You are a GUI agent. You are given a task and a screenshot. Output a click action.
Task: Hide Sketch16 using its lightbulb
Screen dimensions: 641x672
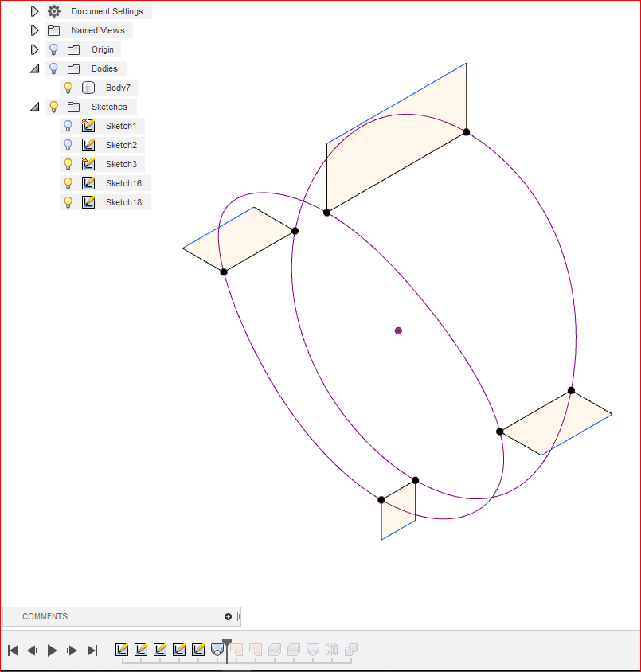(68, 183)
